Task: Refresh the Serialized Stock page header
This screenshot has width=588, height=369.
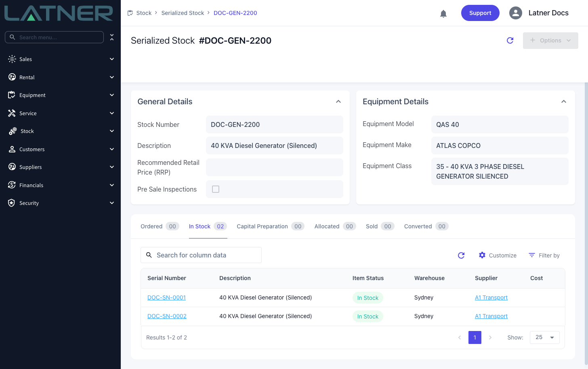Action: 510,40
